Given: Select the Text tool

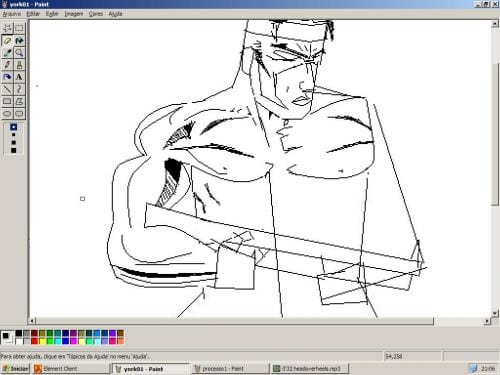Looking at the screenshot, I should [19, 77].
